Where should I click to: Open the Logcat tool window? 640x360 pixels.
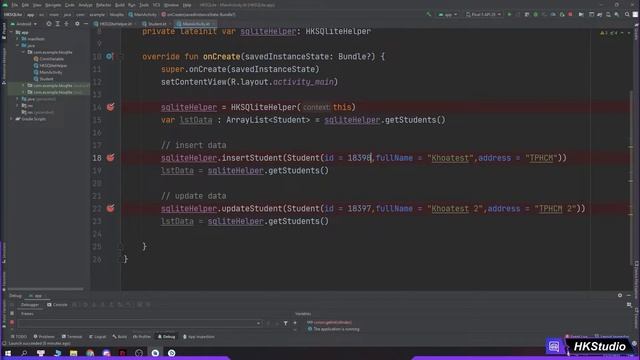(98, 337)
